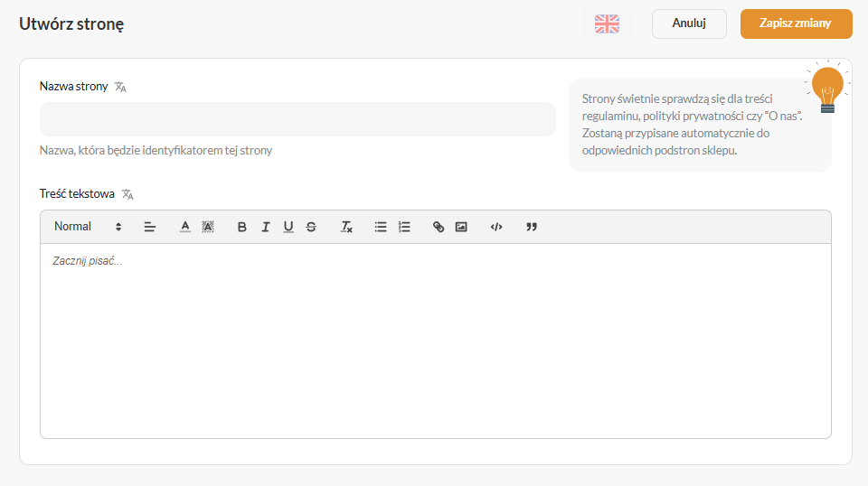868x486 pixels.
Task: Insert a bulleted list
Action: 381,227
